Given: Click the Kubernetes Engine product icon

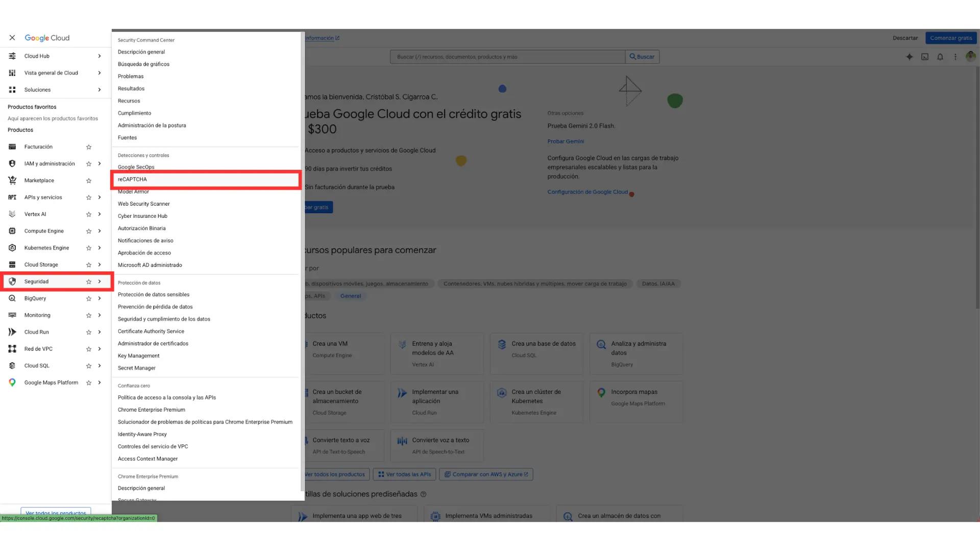Looking at the screenshot, I should (12, 248).
